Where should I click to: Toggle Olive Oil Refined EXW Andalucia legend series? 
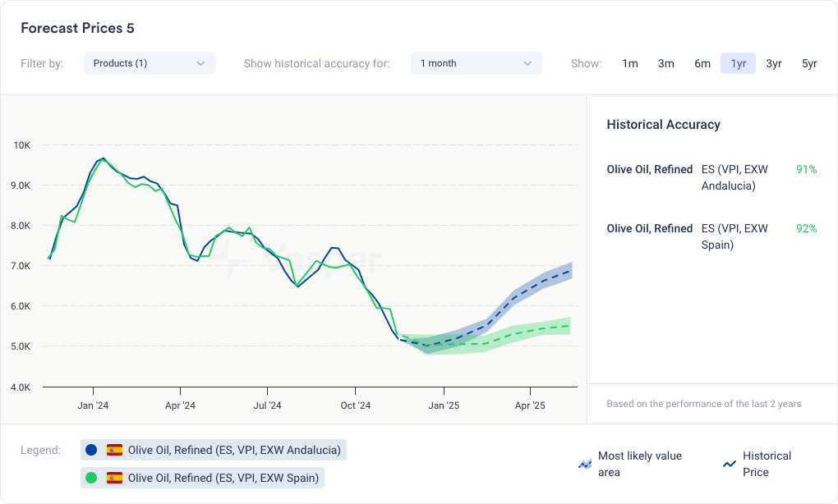tap(233, 450)
